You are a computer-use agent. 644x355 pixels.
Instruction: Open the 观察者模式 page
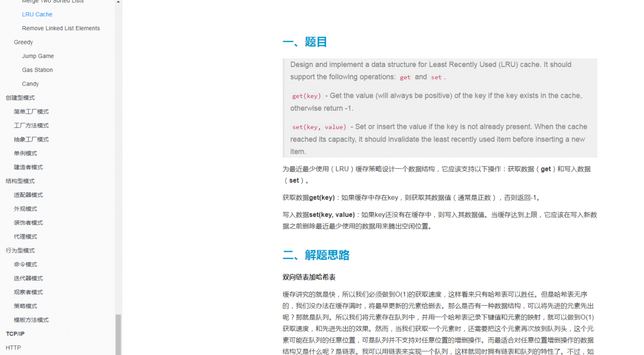tap(28, 292)
